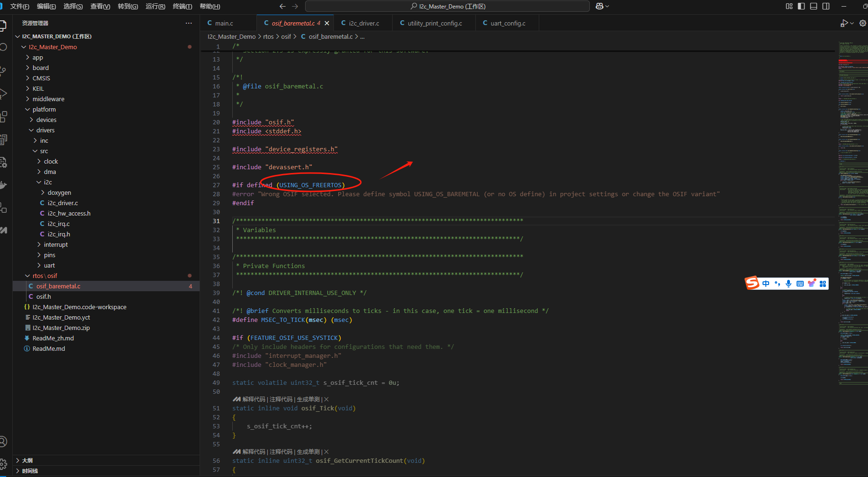Toggle Chinese/English input mode
This screenshot has width=868, height=477.
tap(766, 284)
